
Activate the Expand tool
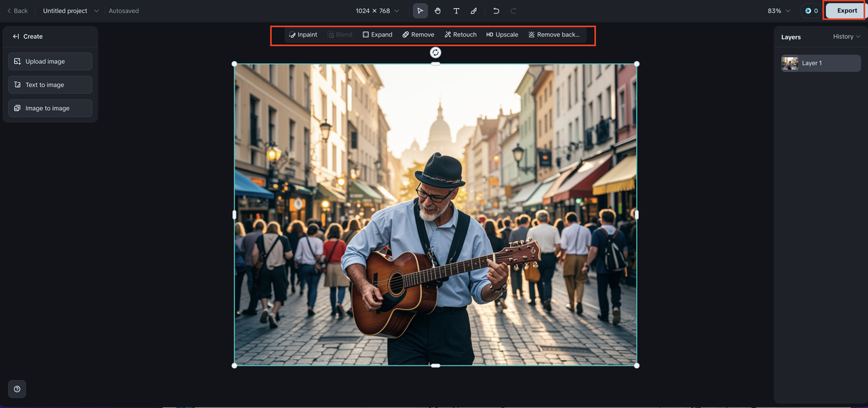tap(378, 35)
